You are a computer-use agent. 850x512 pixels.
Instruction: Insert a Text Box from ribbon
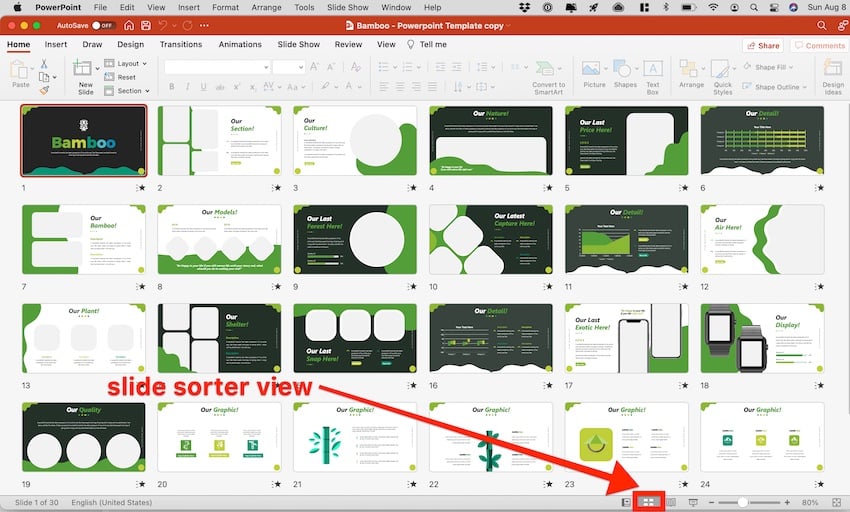652,75
